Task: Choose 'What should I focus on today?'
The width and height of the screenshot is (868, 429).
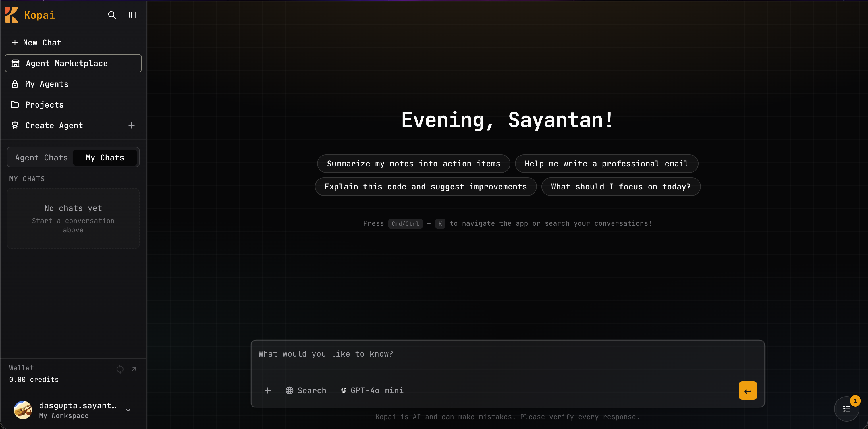Action: (621, 187)
